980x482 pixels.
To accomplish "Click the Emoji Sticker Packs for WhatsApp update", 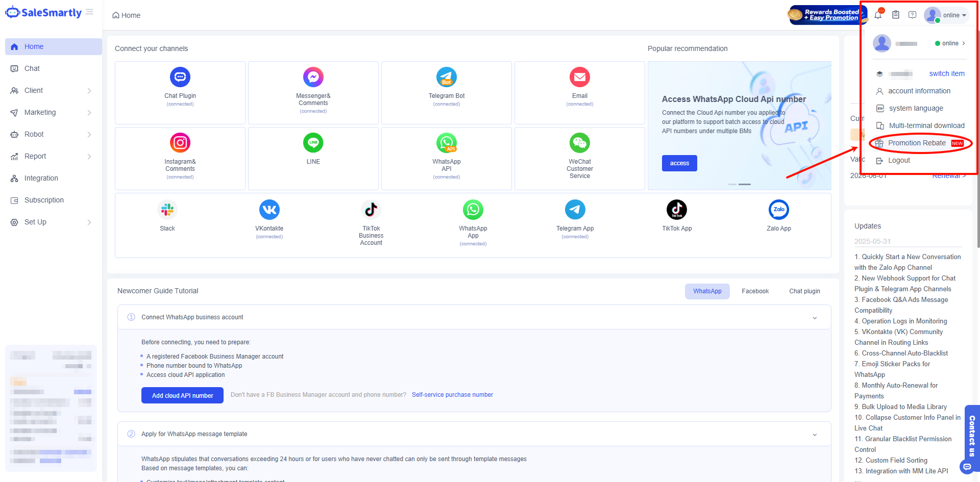I will [892, 369].
